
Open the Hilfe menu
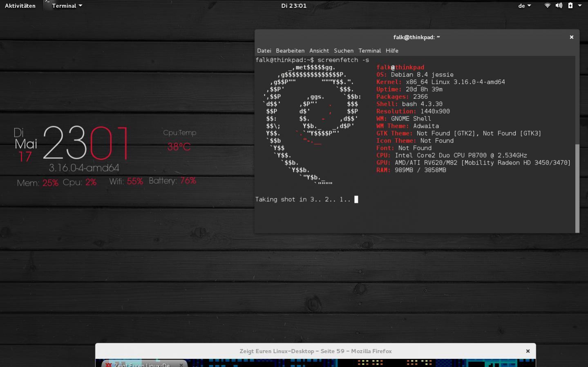392,51
